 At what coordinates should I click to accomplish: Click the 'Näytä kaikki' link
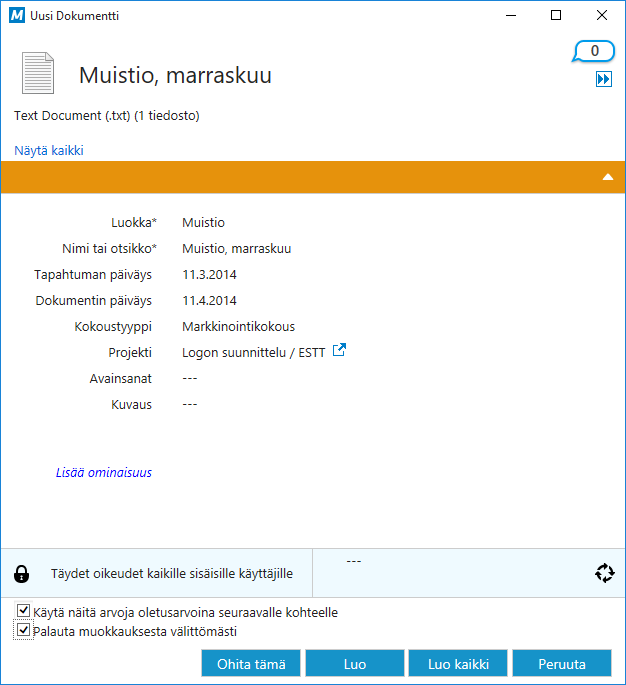[x=48, y=150]
